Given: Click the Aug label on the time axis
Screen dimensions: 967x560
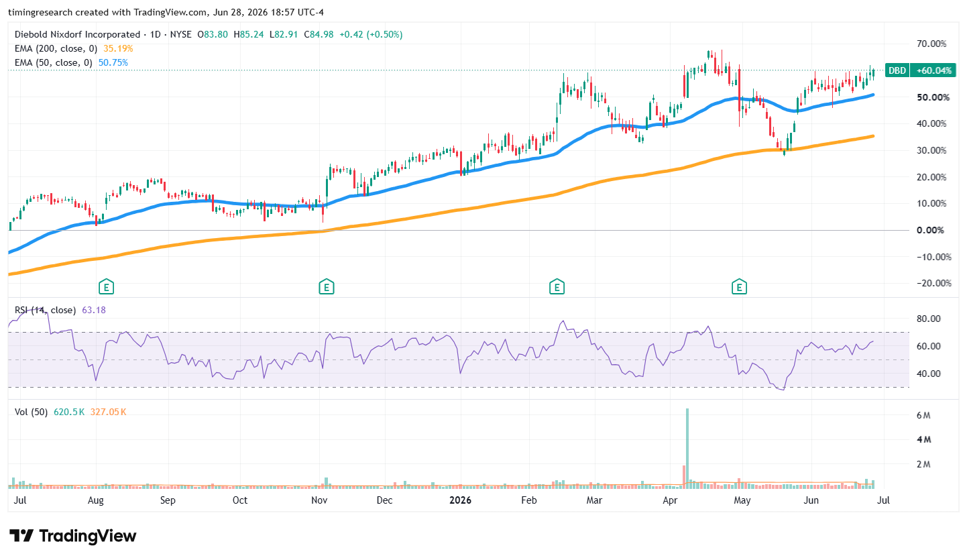Looking at the screenshot, I should (96, 500).
